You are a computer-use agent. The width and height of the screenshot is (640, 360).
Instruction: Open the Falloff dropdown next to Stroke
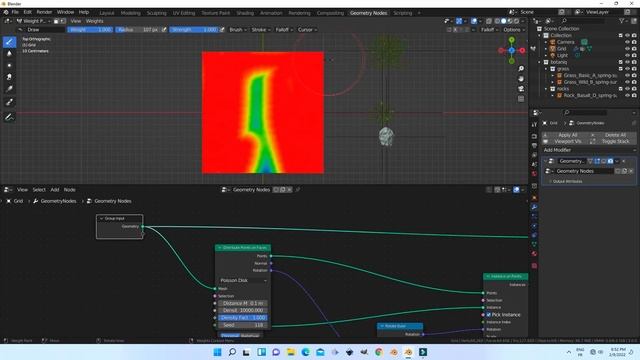tap(284, 29)
